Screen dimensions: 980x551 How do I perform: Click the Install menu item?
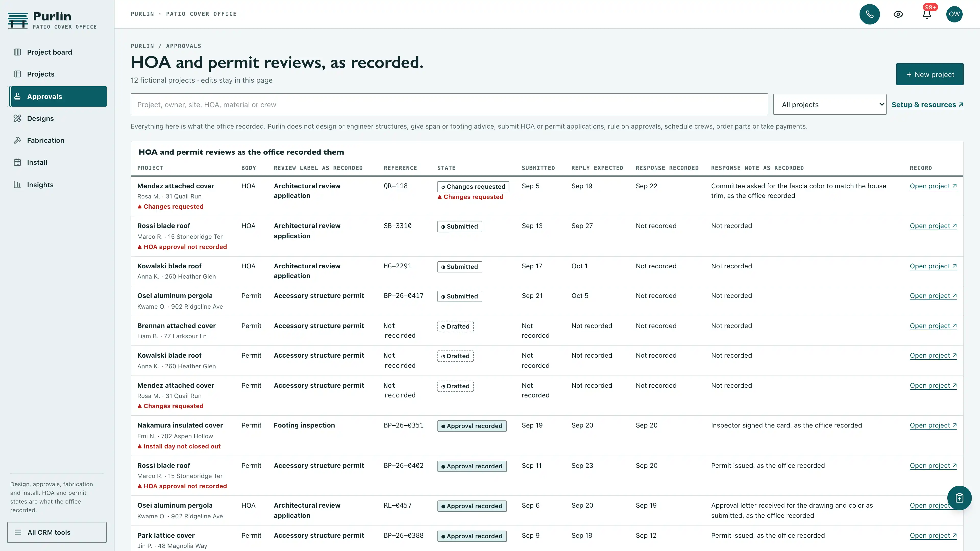coord(58,162)
